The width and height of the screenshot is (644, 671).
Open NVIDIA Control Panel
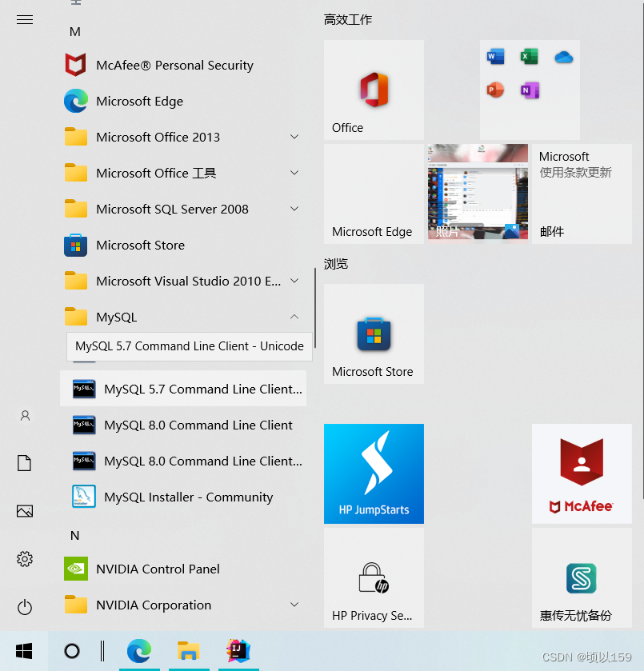[x=183, y=569]
